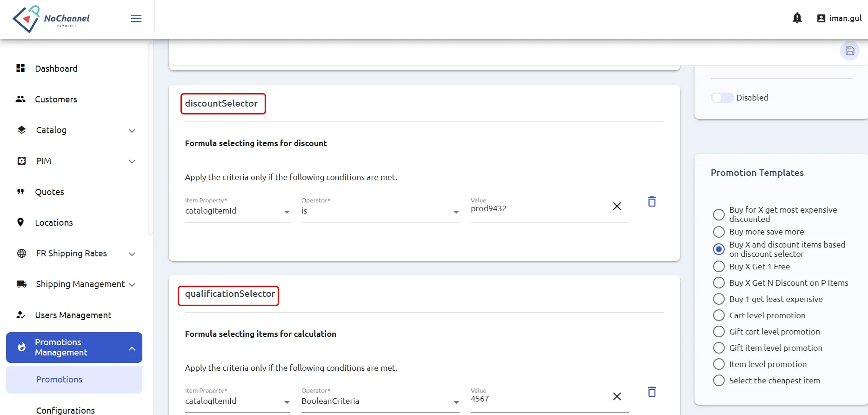Click the floating save disk icon

[x=850, y=51]
